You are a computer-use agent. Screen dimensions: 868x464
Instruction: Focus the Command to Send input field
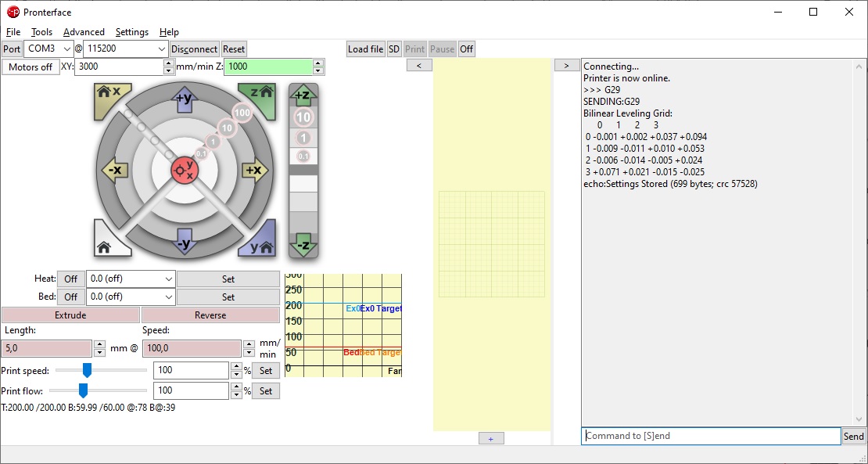click(x=710, y=436)
